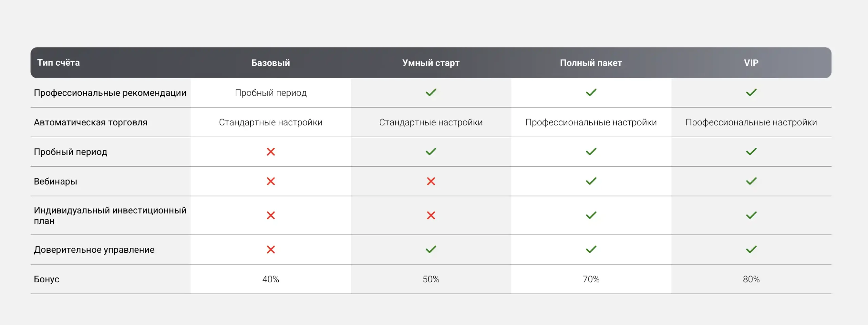The width and height of the screenshot is (868, 325).
Task: Click Умный старт Профессиональные рекомендации checkmark
Action: tap(431, 93)
